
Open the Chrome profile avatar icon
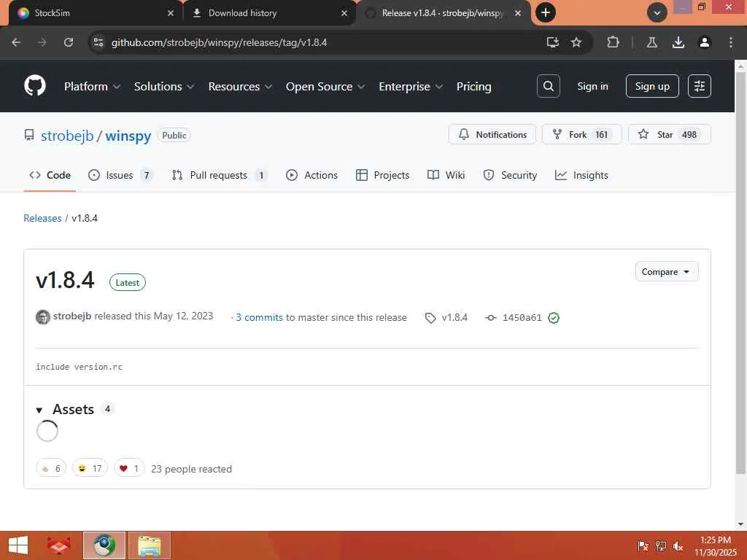(705, 42)
